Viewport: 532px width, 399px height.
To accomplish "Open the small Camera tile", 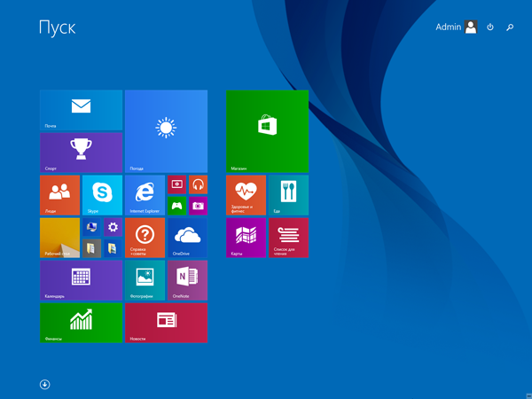I will pos(198,206).
